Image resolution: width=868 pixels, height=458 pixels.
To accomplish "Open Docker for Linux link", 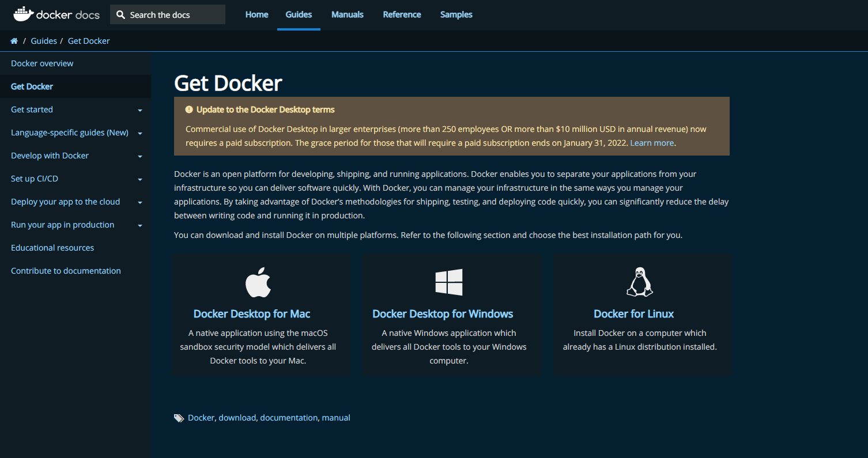I will pyautogui.click(x=634, y=314).
